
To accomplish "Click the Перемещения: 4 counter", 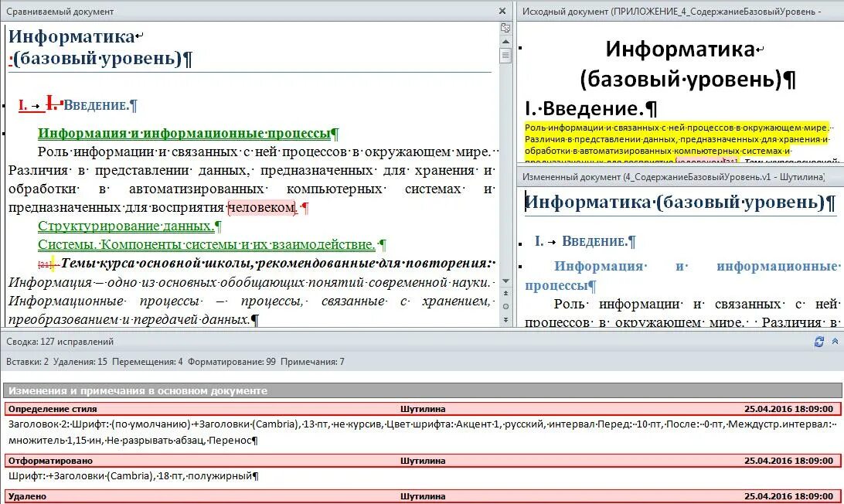I will click(148, 361).
